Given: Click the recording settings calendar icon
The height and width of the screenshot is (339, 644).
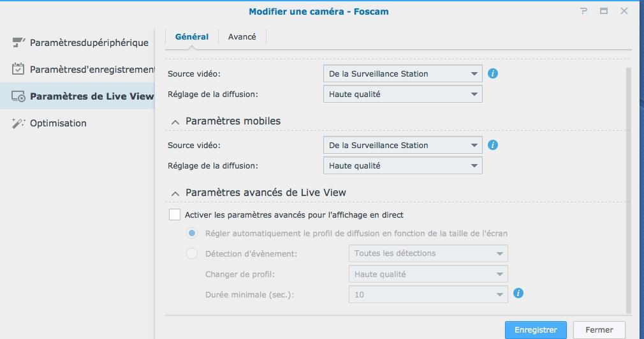Looking at the screenshot, I should [18, 69].
